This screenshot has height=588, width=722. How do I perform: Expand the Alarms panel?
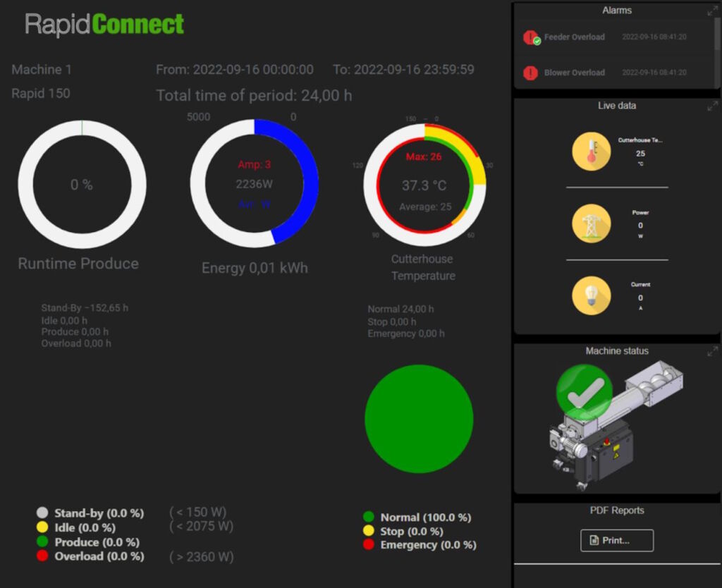pos(711,11)
